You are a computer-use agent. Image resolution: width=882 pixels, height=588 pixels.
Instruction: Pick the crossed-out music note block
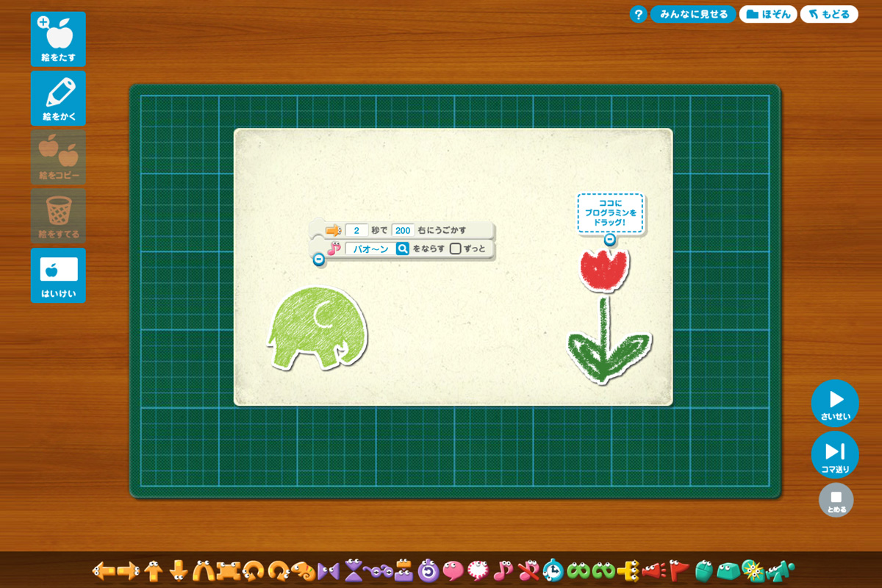528,570
